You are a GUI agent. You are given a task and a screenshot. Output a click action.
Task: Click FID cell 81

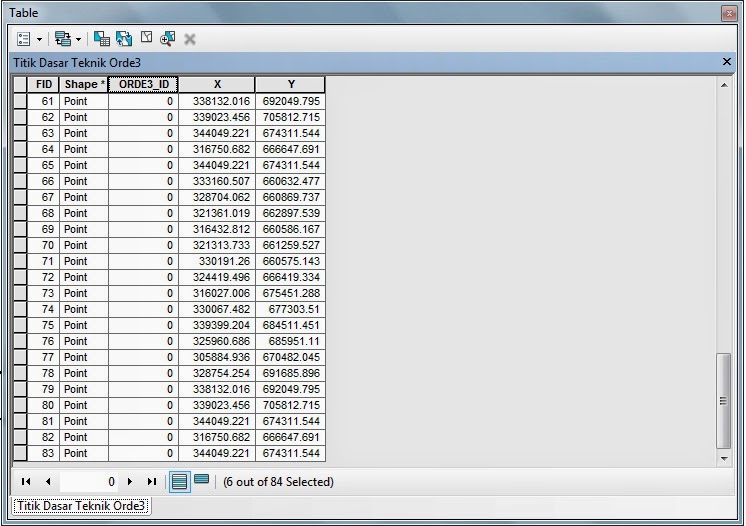tap(43, 421)
